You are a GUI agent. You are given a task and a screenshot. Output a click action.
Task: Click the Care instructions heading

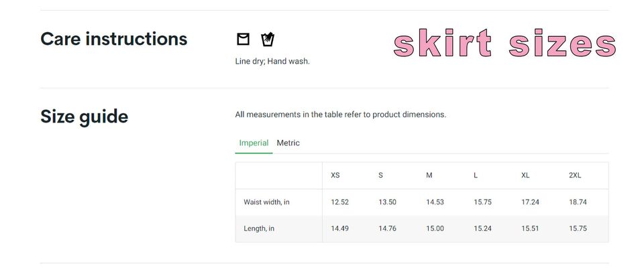[113, 39]
